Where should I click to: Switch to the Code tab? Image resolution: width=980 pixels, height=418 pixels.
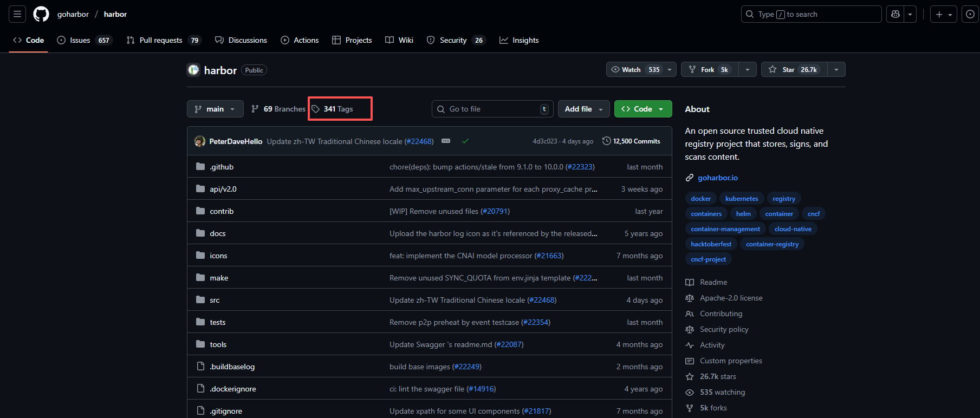click(x=28, y=40)
